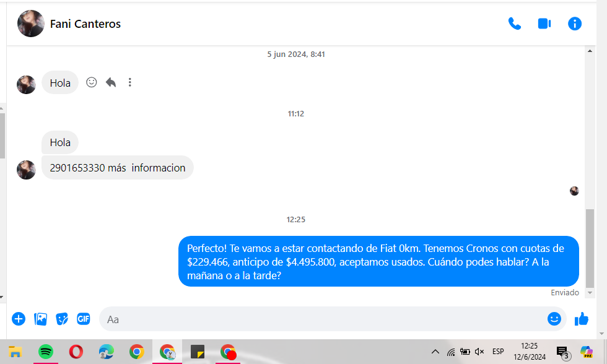Click the seen-by avatar indicator
Screen dimensions: 607x364
tap(574, 191)
